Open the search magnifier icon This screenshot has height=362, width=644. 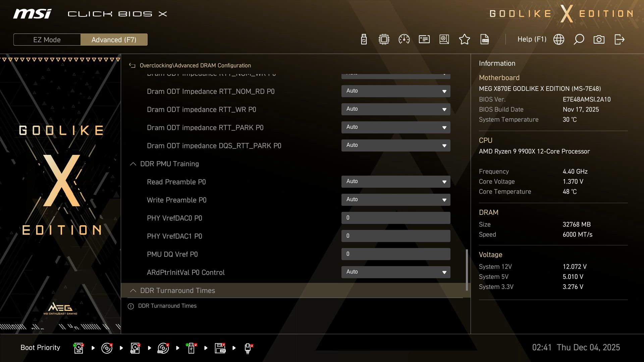pyautogui.click(x=579, y=39)
